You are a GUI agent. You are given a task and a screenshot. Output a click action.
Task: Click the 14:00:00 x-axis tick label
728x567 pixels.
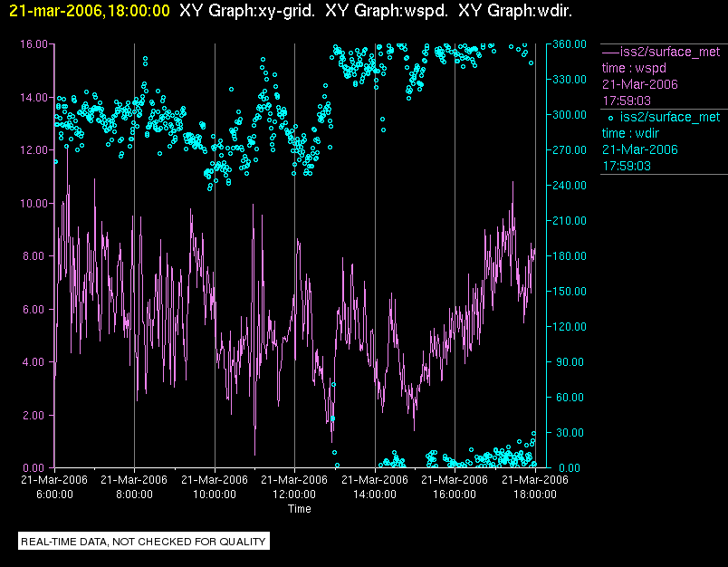[374, 495]
